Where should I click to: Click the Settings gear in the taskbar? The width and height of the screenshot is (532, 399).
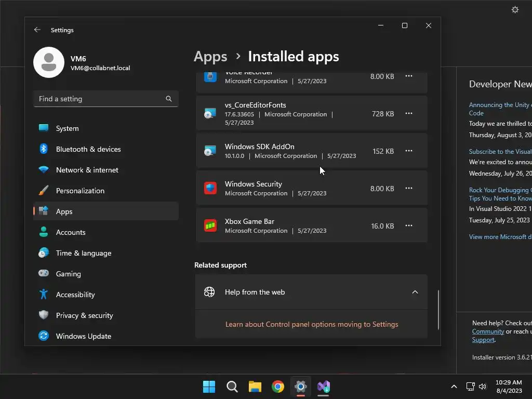click(301, 387)
